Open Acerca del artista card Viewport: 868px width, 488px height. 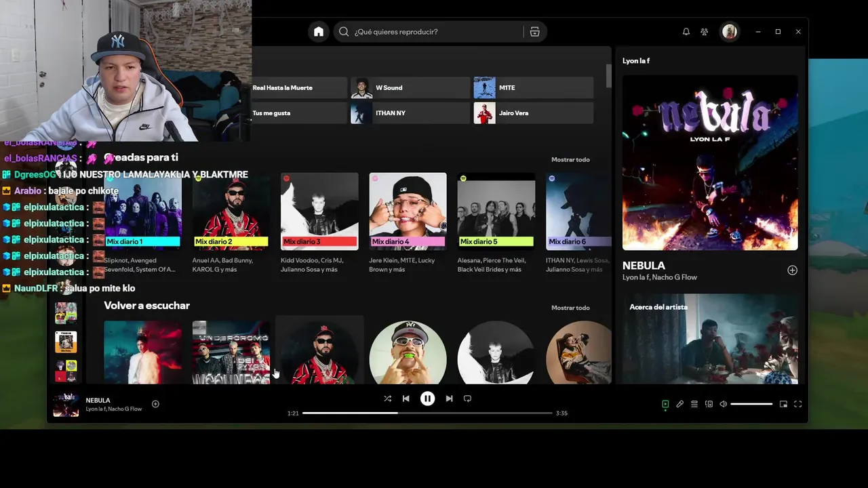point(710,339)
